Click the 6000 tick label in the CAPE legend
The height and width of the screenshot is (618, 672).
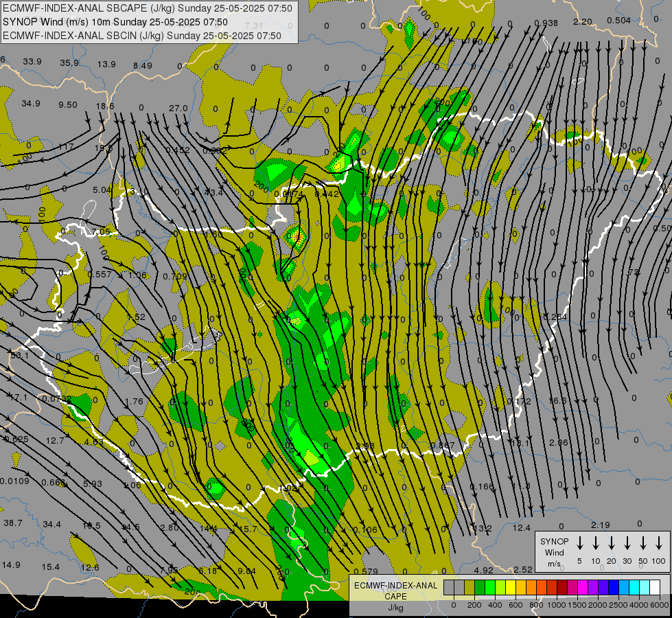pos(660,605)
